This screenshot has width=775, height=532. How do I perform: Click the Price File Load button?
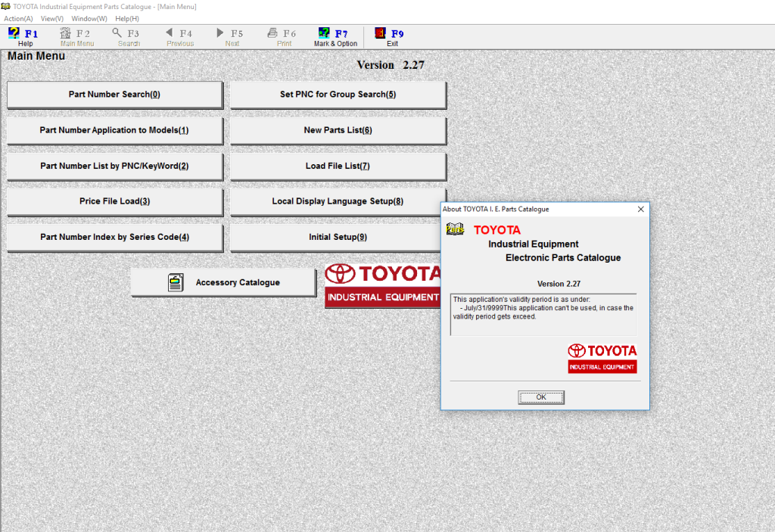pos(114,201)
